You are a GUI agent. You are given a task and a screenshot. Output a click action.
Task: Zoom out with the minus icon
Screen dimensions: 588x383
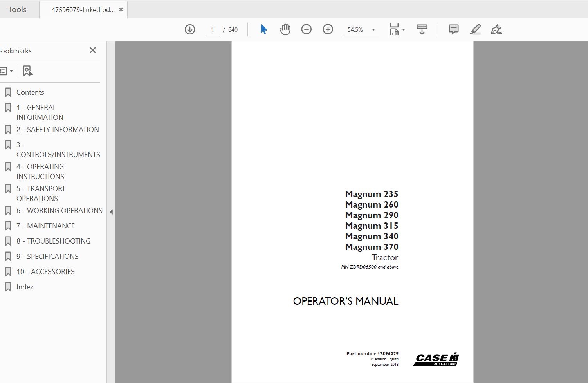[307, 29]
